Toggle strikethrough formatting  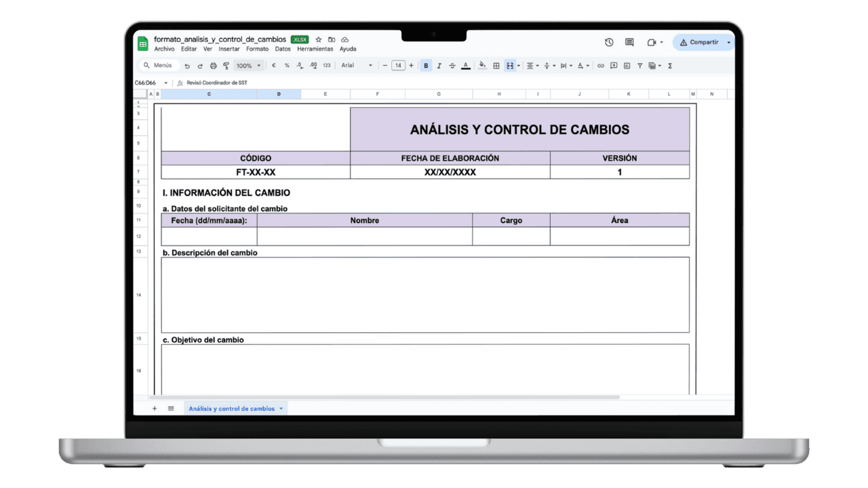coord(452,65)
